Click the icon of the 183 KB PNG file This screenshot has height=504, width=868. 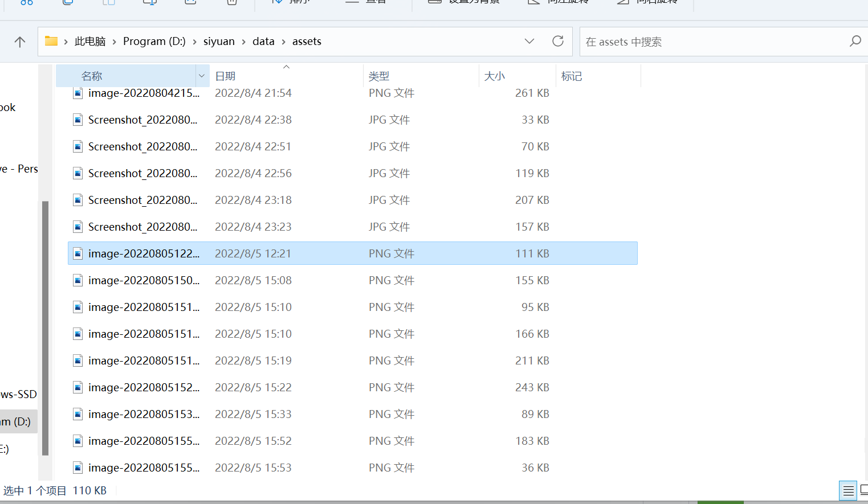pyautogui.click(x=78, y=441)
